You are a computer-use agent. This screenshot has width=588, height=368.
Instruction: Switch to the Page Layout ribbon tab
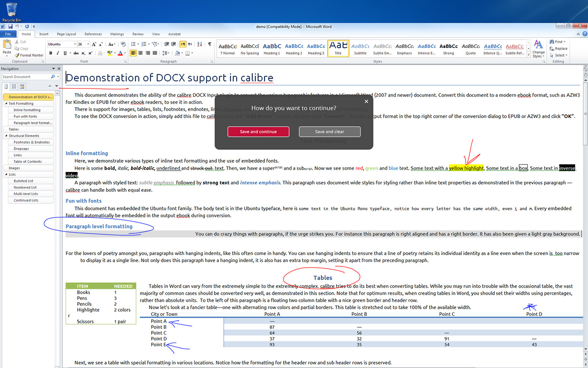click(66, 34)
